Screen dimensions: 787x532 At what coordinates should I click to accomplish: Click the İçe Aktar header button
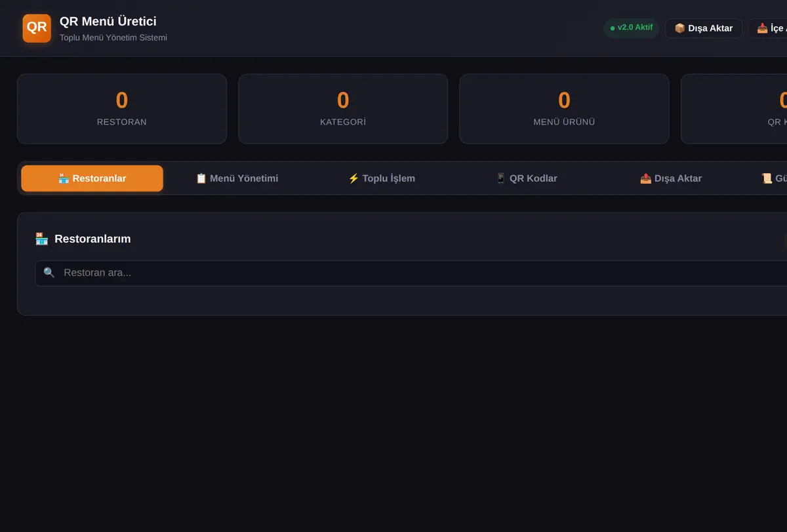click(x=768, y=28)
